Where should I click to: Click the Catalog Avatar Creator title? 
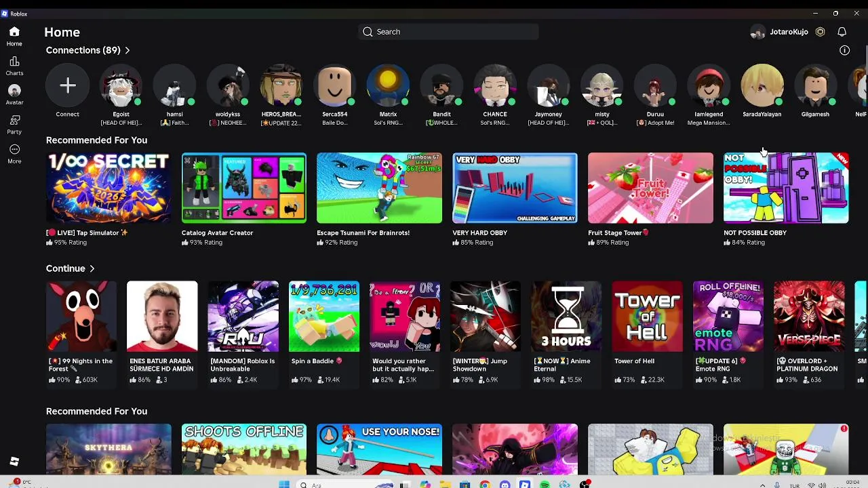(x=217, y=232)
